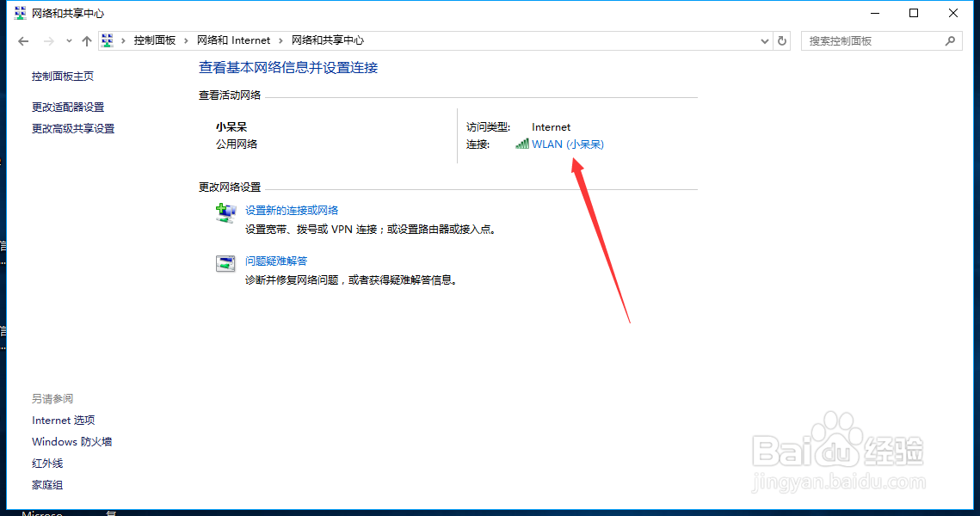Open the recent locations dropdown arrow
Viewport: 980px width, 516px height.
(x=69, y=41)
